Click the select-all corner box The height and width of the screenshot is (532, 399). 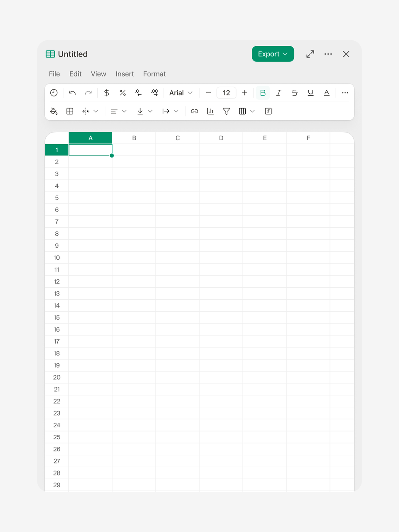pos(57,138)
